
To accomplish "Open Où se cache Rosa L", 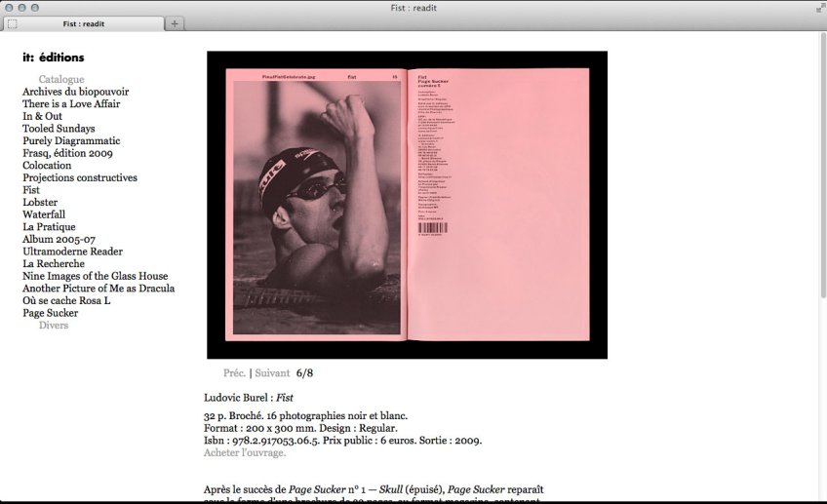I will [x=66, y=300].
